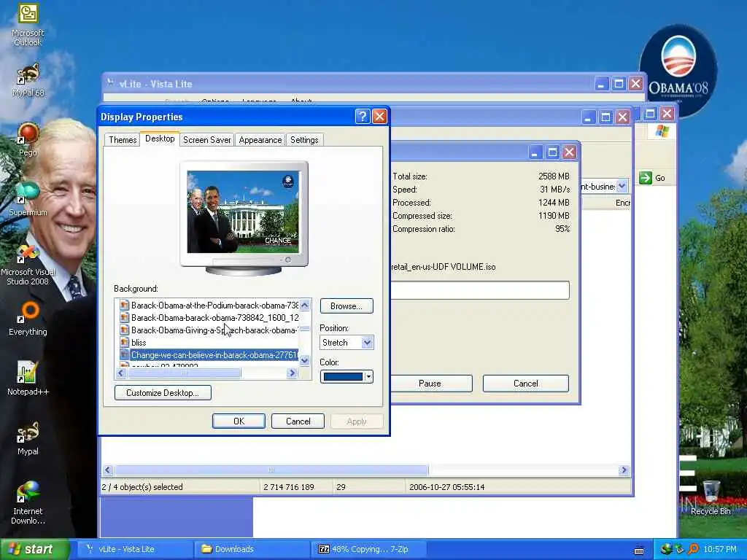Viewport: 747px width, 560px height.
Task: Open the Appearance tab
Action: pos(260,139)
